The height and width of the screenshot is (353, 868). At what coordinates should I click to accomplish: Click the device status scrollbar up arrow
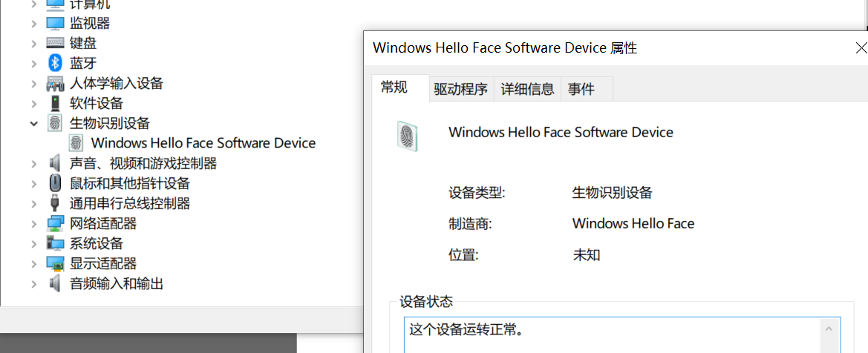click(x=829, y=329)
